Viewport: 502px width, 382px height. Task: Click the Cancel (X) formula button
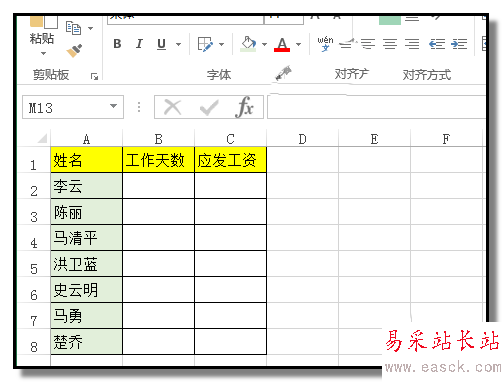pos(173,107)
